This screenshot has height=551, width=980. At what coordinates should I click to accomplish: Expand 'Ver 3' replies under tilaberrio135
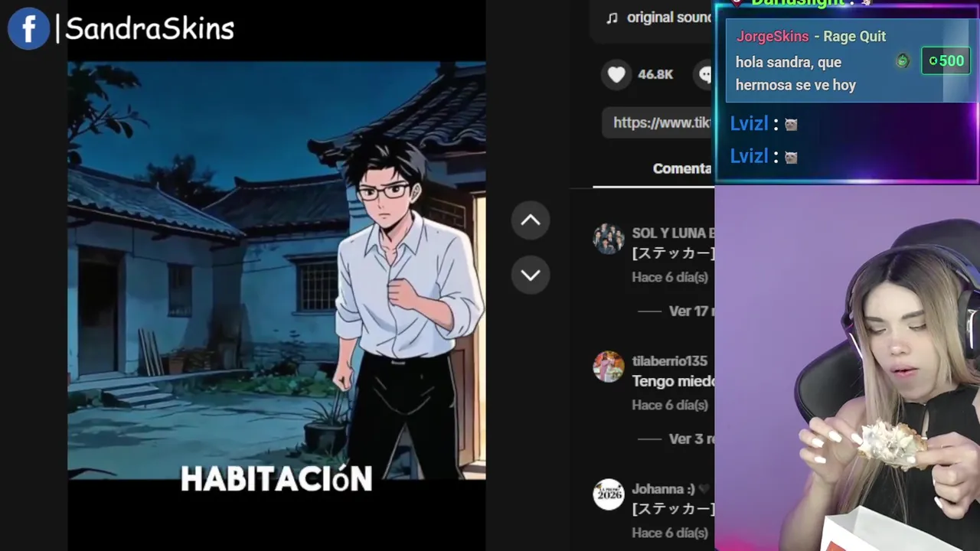pos(691,439)
